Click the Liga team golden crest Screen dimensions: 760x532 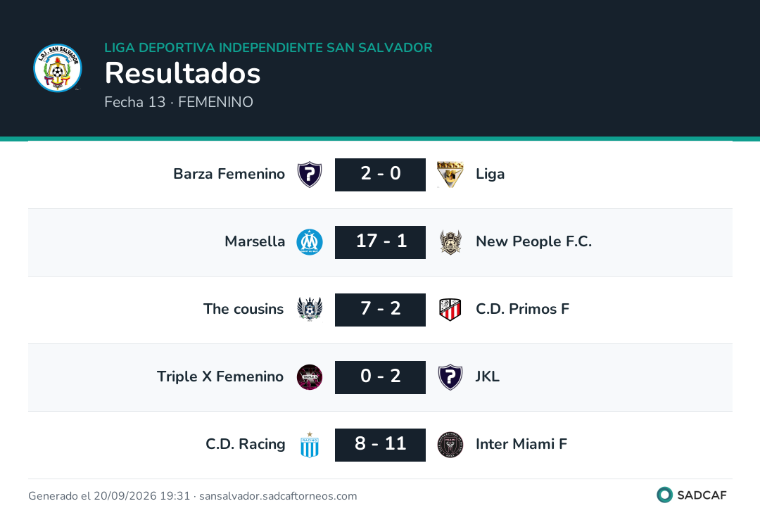pyautogui.click(x=450, y=175)
